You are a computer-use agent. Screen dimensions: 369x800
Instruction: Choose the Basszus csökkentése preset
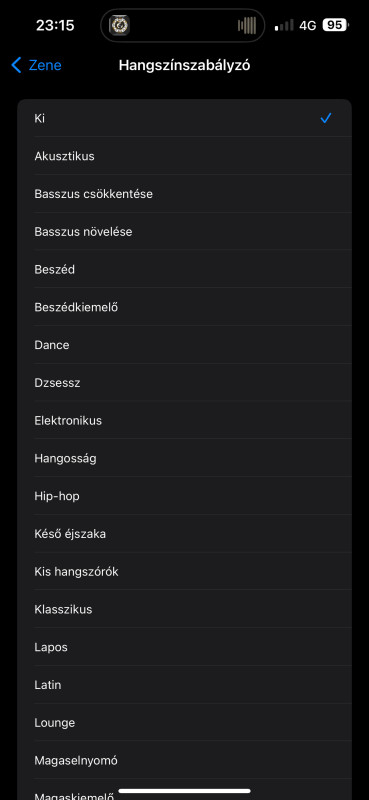coord(184,194)
